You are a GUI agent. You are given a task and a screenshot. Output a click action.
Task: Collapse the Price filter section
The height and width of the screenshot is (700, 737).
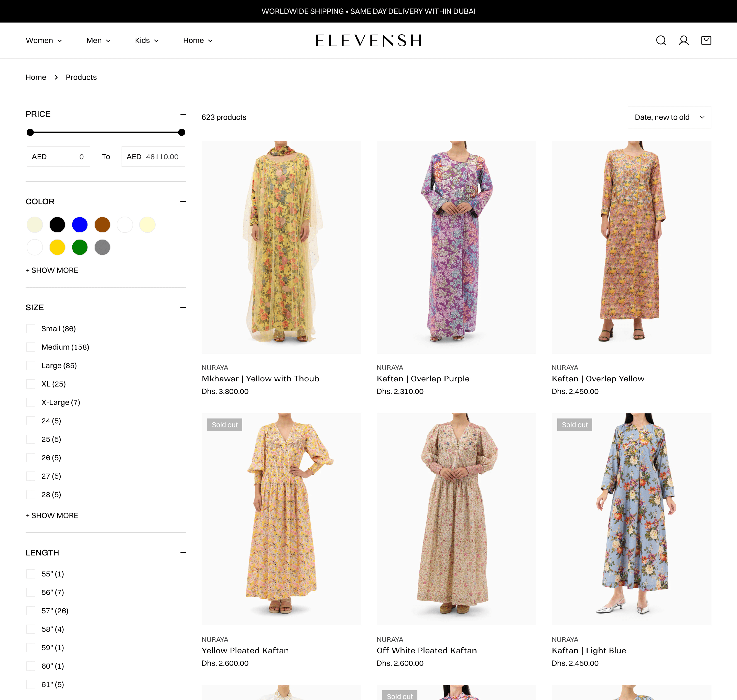pyautogui.click(x=183, y=114)
